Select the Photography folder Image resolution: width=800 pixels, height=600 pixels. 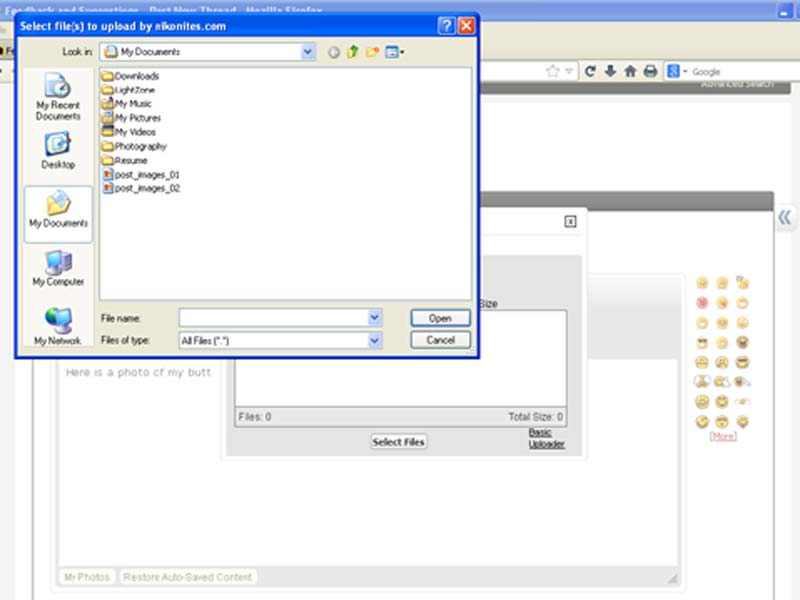pyautogui.click(x=139, y=146)
